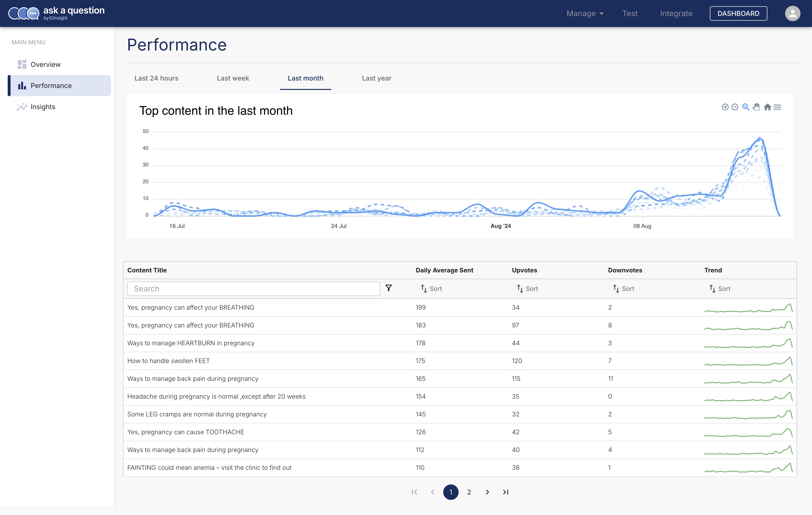The height and width of the screenshot is (515, 812).
Task: Click the chart zoom-out minus icon
Action: [735, 107]
